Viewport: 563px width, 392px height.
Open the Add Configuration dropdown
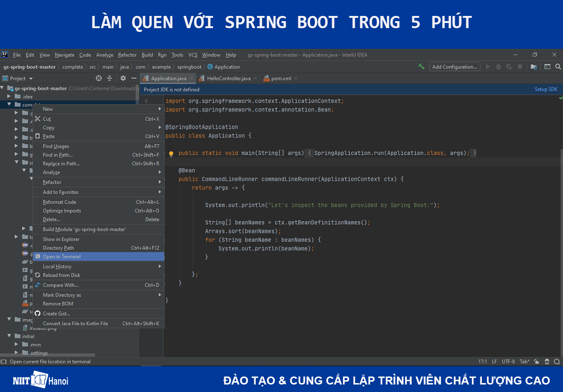[x=454, y=67]
